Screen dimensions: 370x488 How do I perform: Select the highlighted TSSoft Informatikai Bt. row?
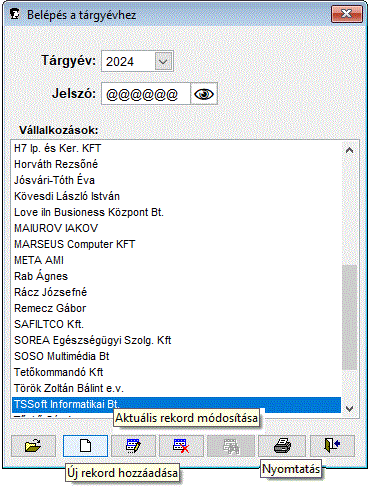(x=176, y=404)
